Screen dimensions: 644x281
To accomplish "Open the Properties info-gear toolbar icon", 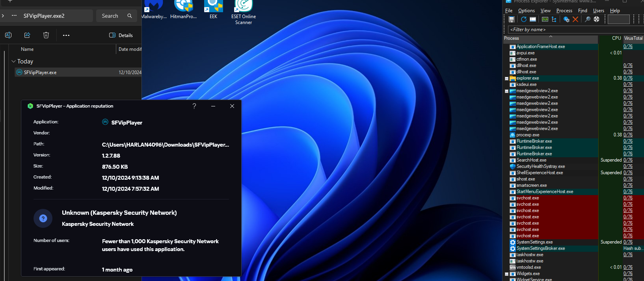I will click(566, 19).
